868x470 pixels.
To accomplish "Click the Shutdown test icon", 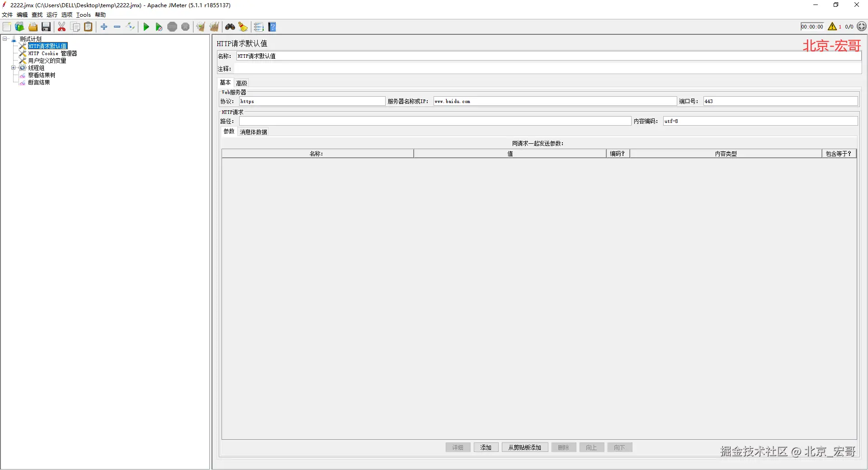I will 185,27.
